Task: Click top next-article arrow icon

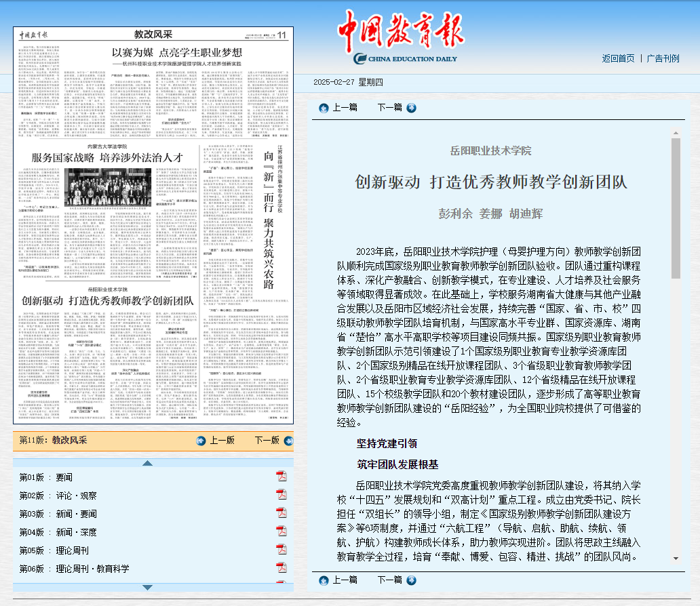Action: [412, 108]
